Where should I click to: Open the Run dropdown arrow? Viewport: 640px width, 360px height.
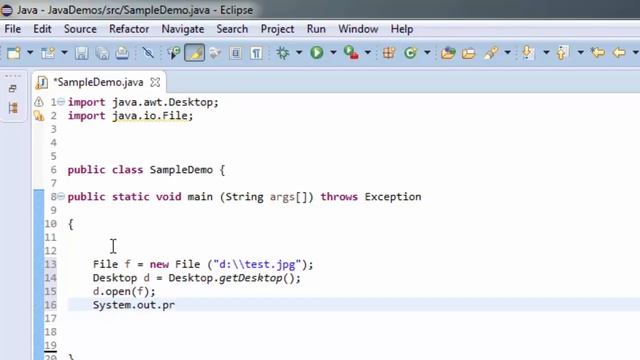coord(333,53)
